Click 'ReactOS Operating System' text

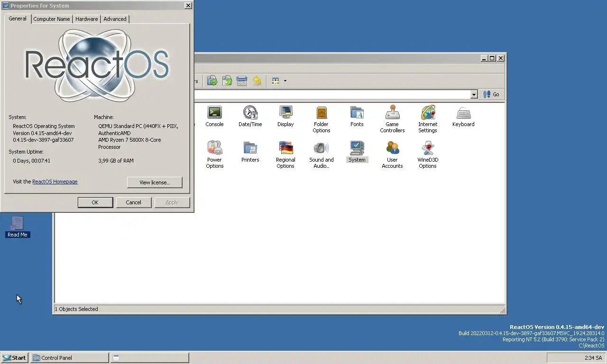[x=44, y=126]
